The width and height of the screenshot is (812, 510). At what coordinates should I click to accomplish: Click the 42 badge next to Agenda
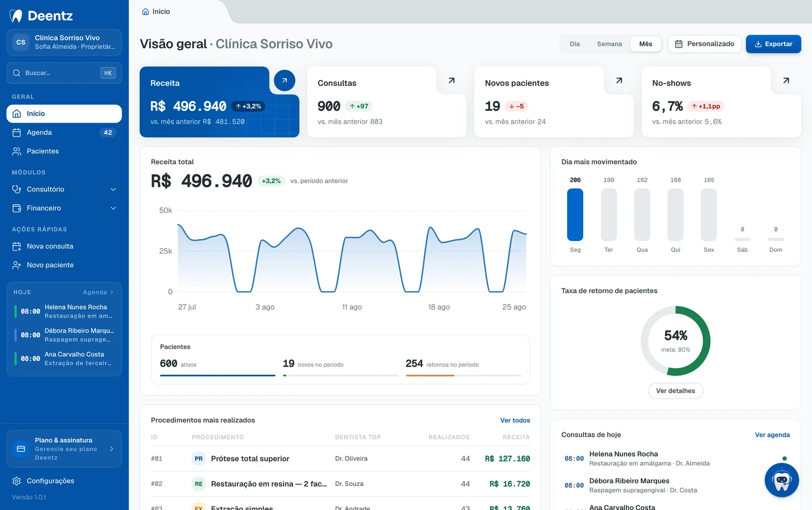pyautogui.click(x=108, y=132)
